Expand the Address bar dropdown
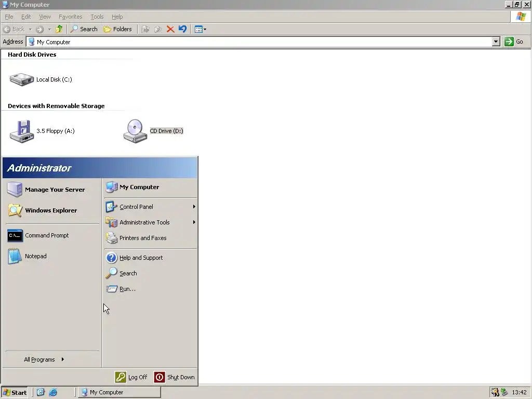Screen dimensions: 532x399 (496, 42)
